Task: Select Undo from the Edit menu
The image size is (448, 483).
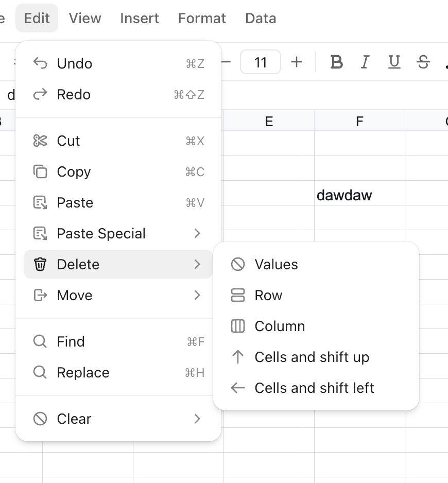Action: [118, 64]
